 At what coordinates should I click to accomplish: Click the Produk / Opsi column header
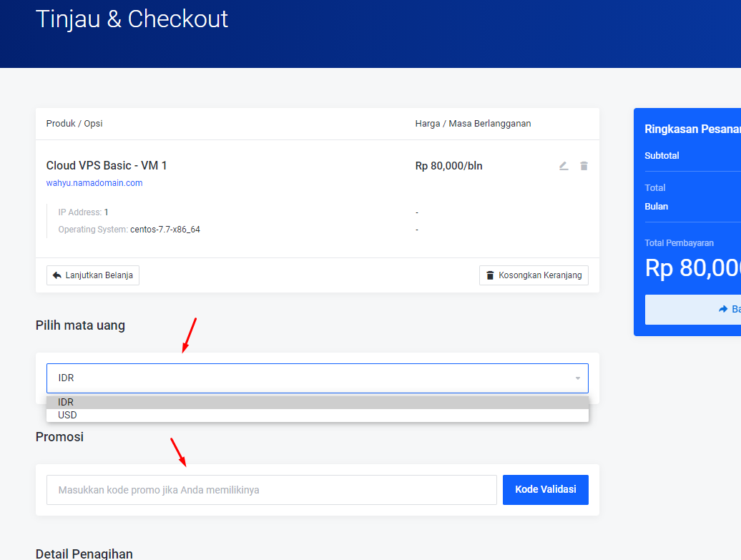(74, 124)
